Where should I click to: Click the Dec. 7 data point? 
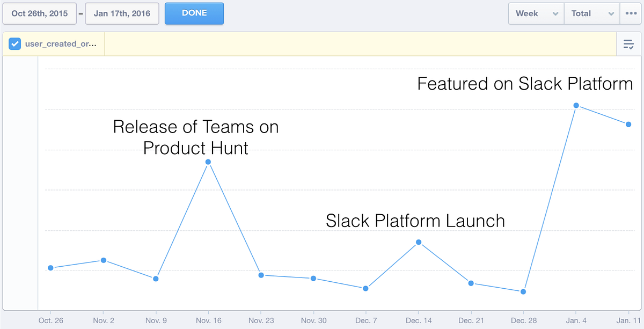[x=365, y=288]
